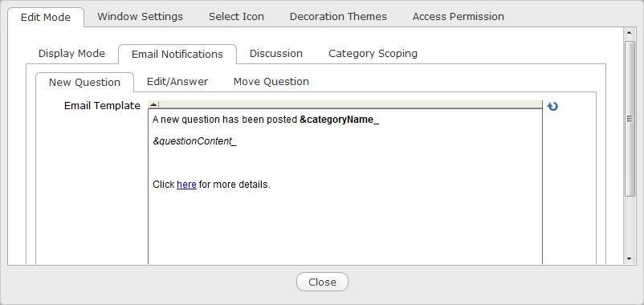This screenshot has height=305, width=644.
Task: Open the Category Scoping tab
Action: point(373,54)
